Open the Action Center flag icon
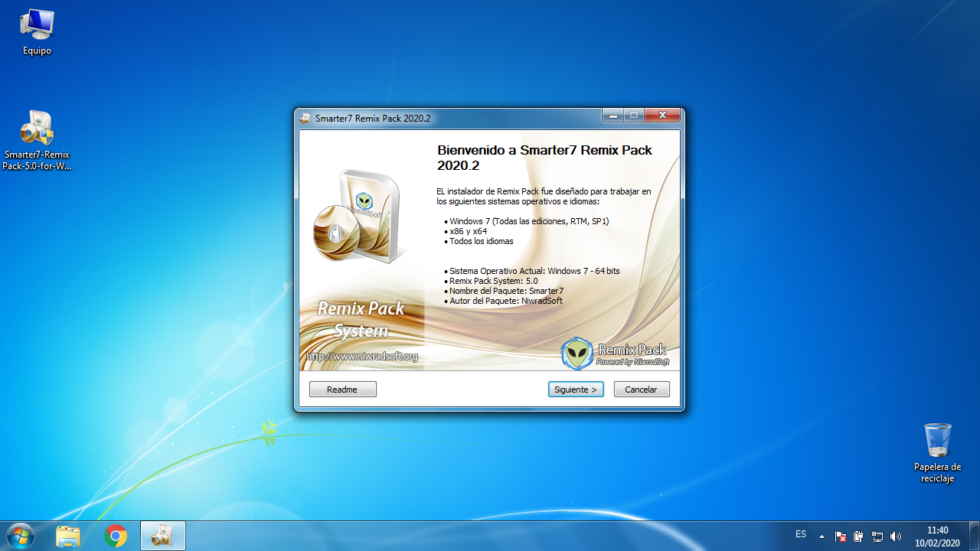Image resolution: width=980 pixels, height=551 pixels. point(841,536)
